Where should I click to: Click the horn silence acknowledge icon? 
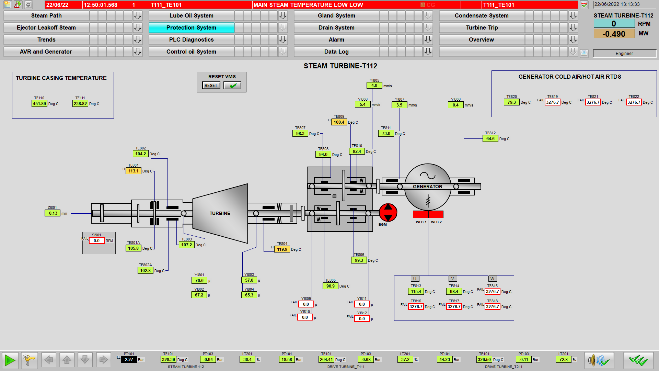[599, 360]
